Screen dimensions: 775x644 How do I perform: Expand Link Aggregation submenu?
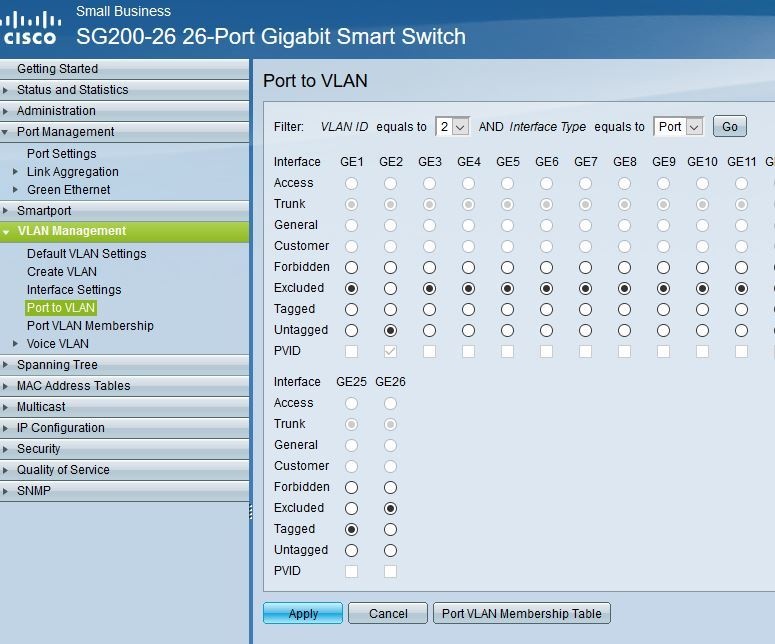15,172
